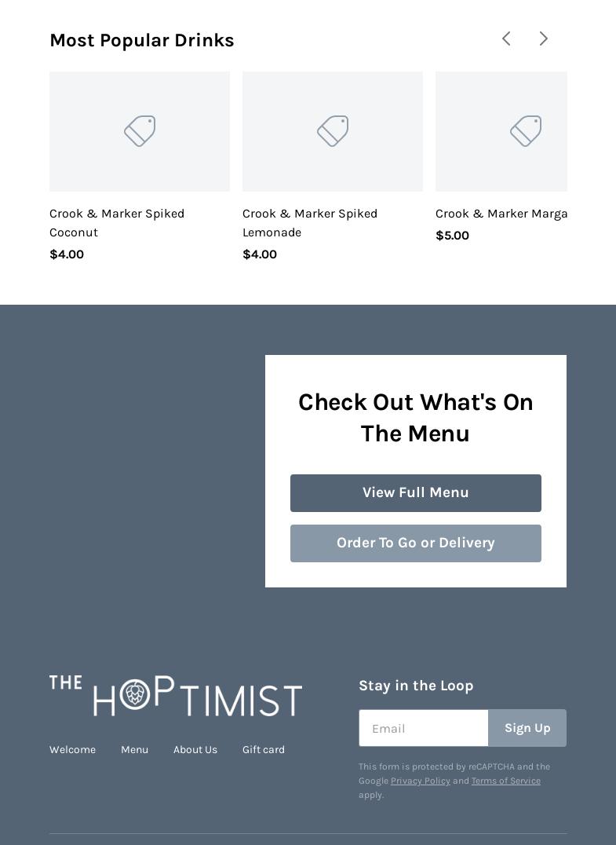Click the $4.00 price under Spiked Coconut
Image resolution: width=616 pixels, height=845 pixels.
point(67,254)
